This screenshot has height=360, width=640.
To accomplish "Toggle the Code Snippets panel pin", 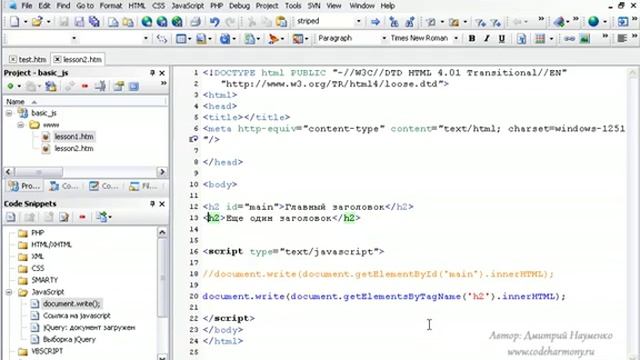I will click(152, 204).
